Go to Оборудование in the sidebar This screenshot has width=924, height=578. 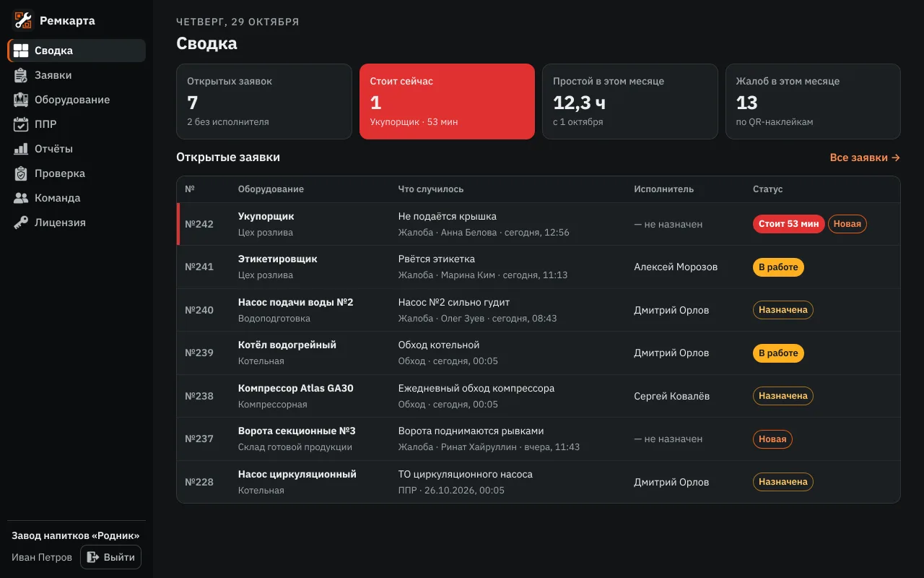coord(77,100)
